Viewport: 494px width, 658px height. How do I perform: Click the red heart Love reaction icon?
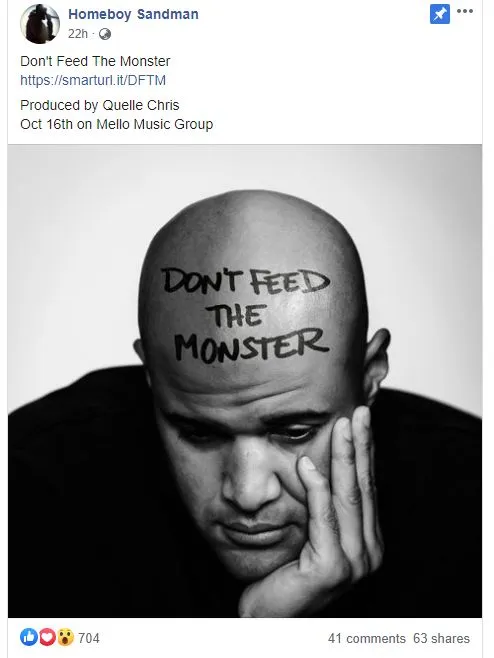(x=47, y=637)
